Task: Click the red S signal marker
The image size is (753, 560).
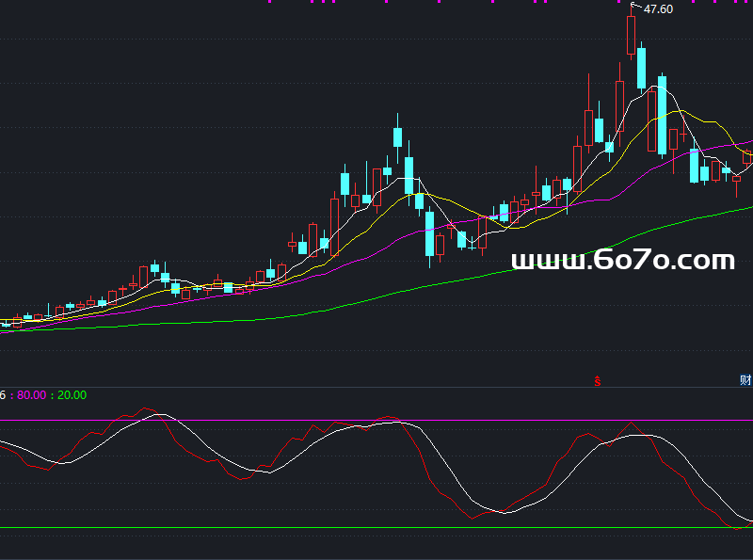Action: coord(597,380)
